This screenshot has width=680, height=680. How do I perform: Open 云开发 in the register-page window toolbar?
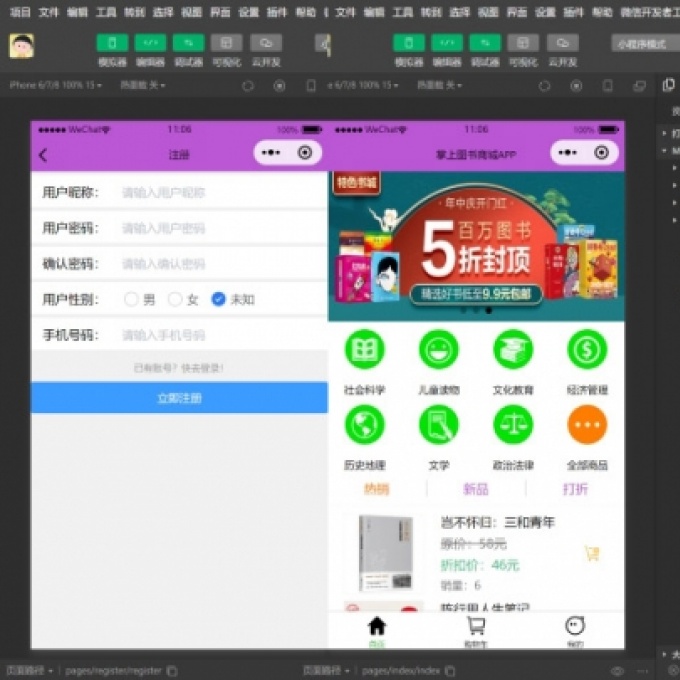[x=266, y=43]
